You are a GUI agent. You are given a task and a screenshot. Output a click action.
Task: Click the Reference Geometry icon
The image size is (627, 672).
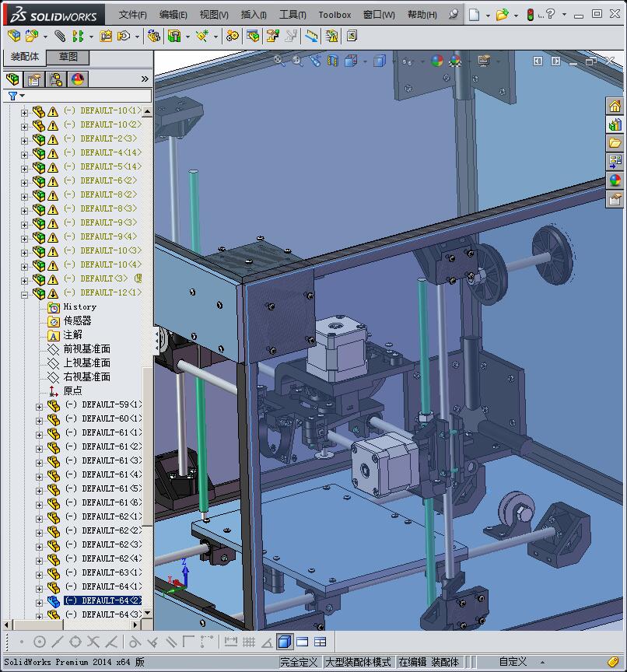click(x=201, y=36)
